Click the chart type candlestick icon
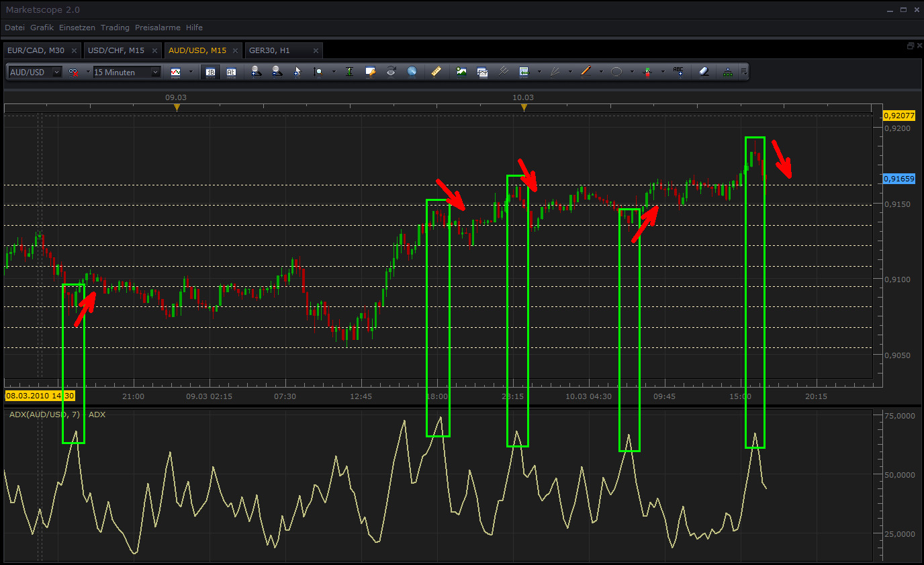The width and height of the screenshot is (924, 565). click(x=176, y=72)
